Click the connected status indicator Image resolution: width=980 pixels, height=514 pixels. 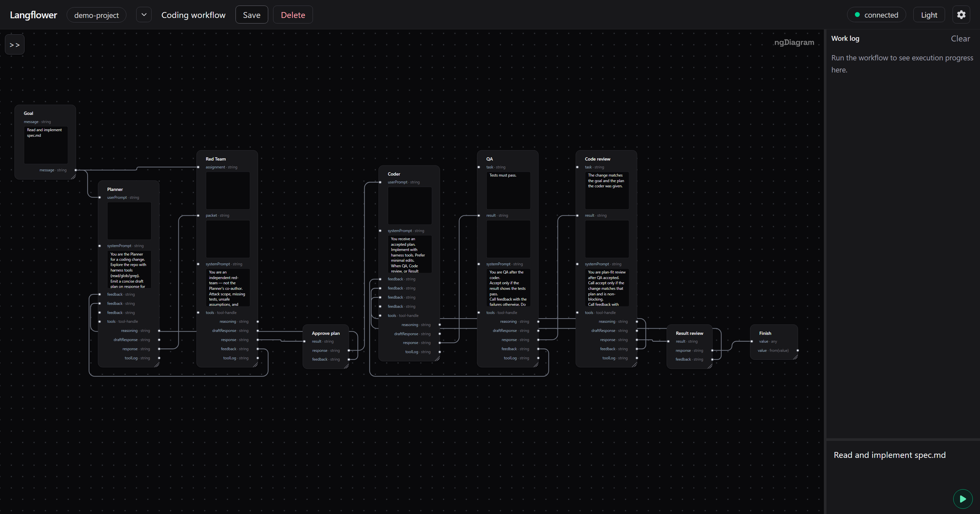pyautogui.click(x=876, y=15)
